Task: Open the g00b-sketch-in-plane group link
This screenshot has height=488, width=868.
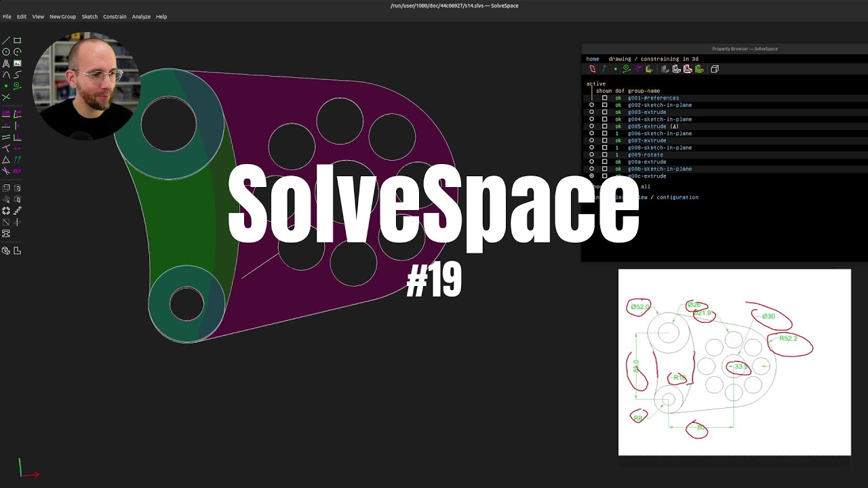Action: (660, 169)
